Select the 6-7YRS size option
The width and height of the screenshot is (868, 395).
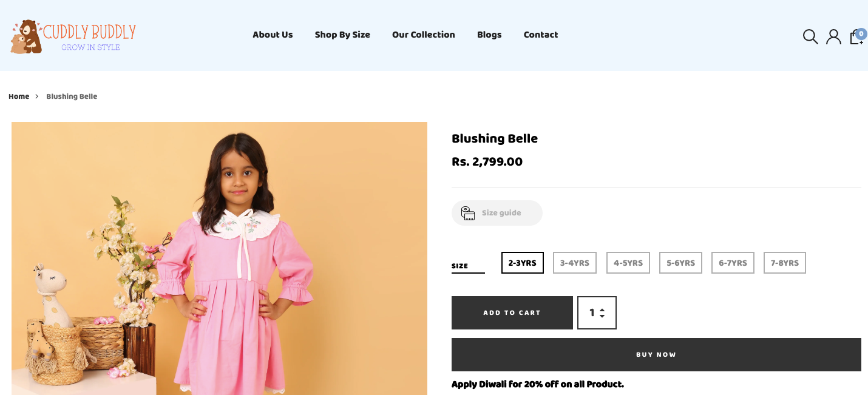[733, 263]
